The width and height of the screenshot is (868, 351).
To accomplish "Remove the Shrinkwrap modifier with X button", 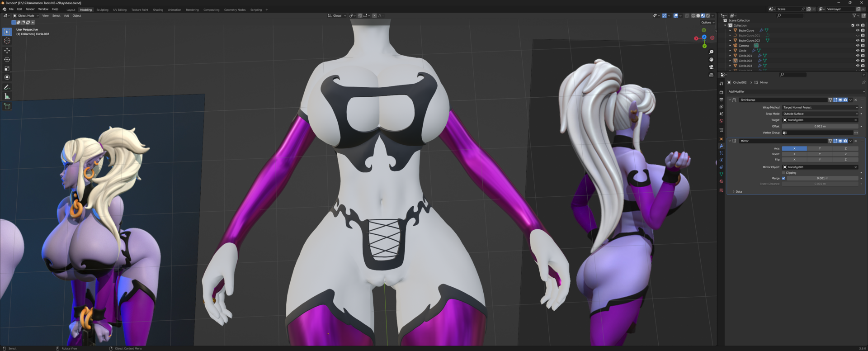I will 855,100.
